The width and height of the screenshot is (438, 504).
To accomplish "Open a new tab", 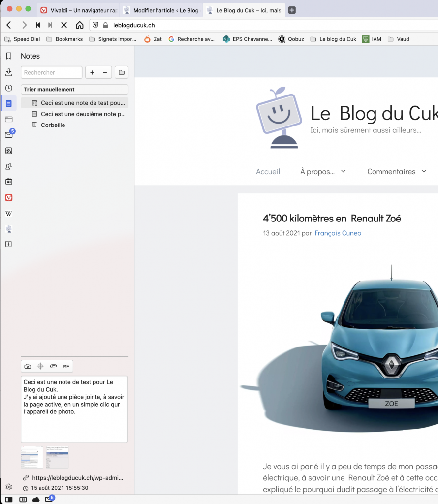I will pos(292,10).
